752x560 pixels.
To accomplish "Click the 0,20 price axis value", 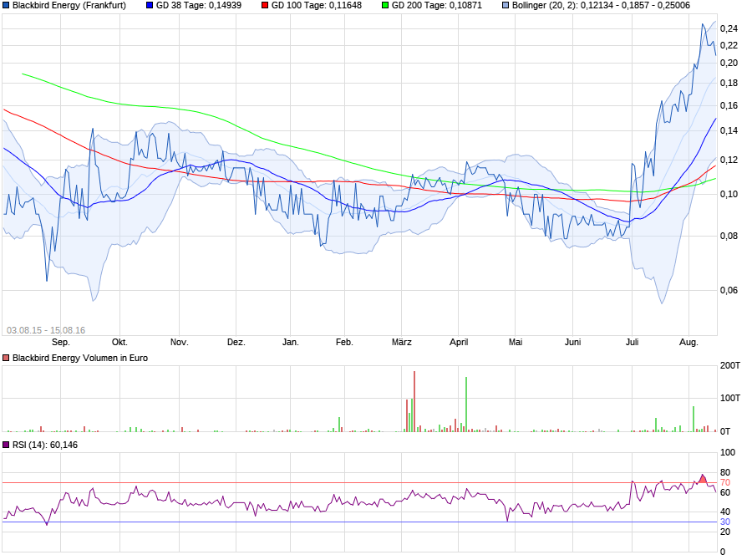I will point(729,63).
